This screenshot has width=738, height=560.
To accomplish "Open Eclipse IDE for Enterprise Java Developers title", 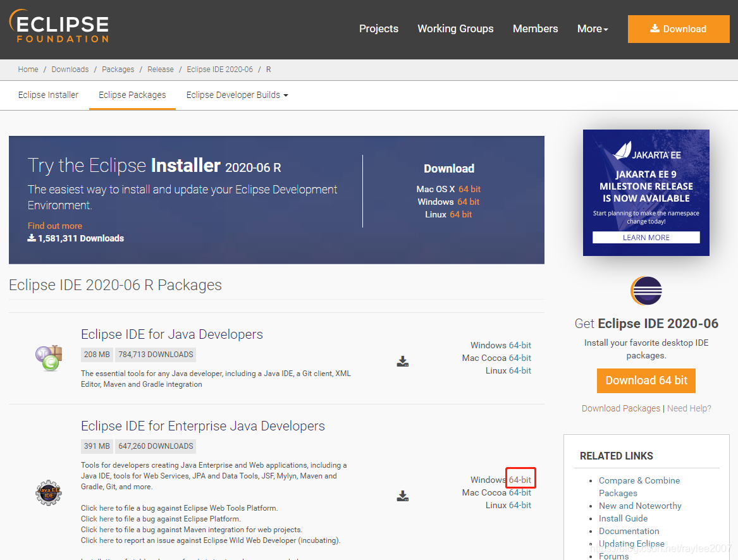I will (x=203, y=426).
